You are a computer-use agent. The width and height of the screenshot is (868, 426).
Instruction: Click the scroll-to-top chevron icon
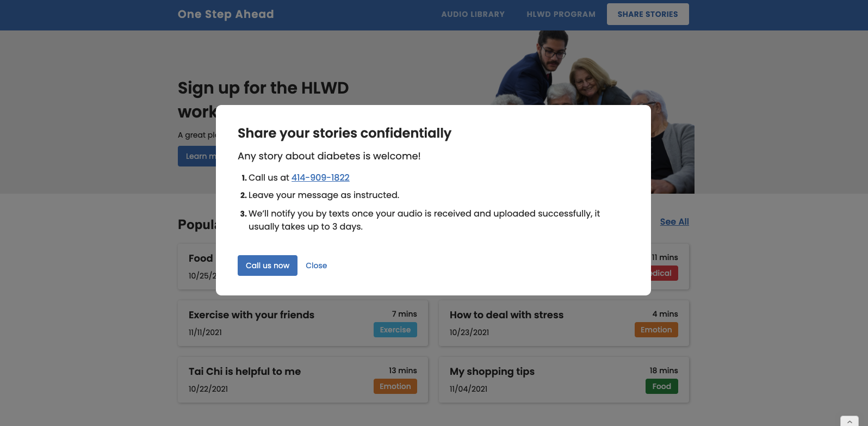coord(849,421)
